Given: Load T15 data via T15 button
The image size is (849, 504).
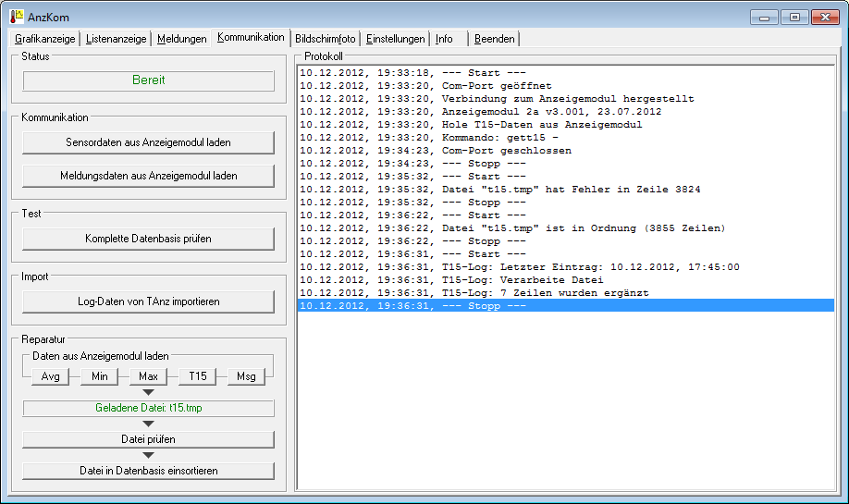Looking at the screenshot, I should [198, 376].
